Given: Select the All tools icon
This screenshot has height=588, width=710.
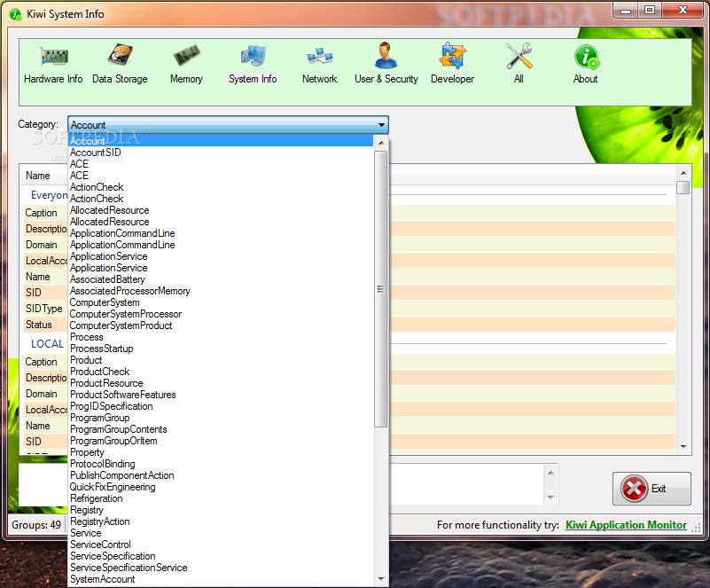Looking at the screenshot, I should coord(519,56).
